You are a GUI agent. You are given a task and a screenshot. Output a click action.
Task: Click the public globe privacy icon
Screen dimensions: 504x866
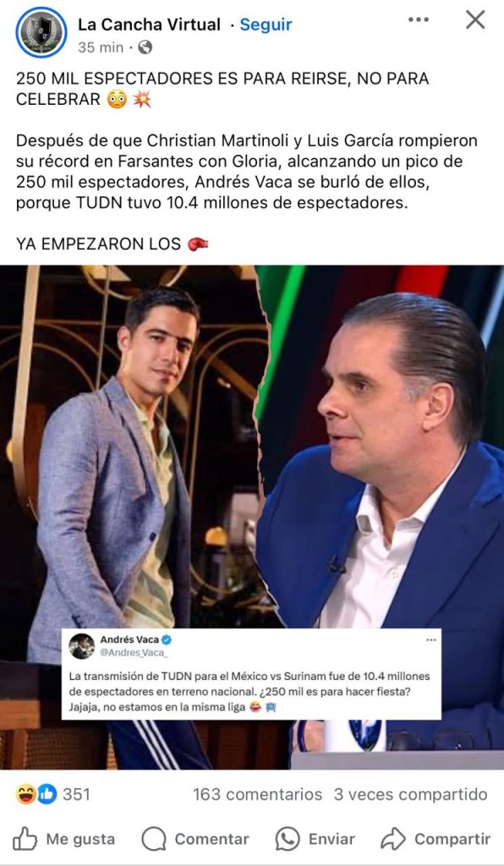click(x=145, y=47)
